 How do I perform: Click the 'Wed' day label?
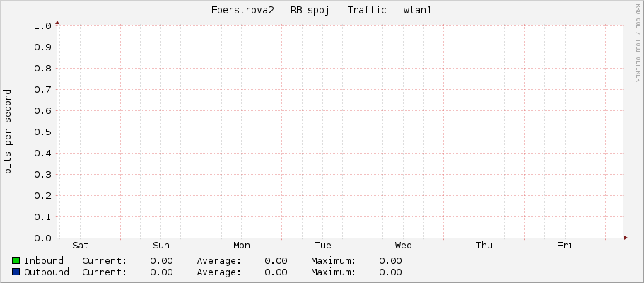404,246
